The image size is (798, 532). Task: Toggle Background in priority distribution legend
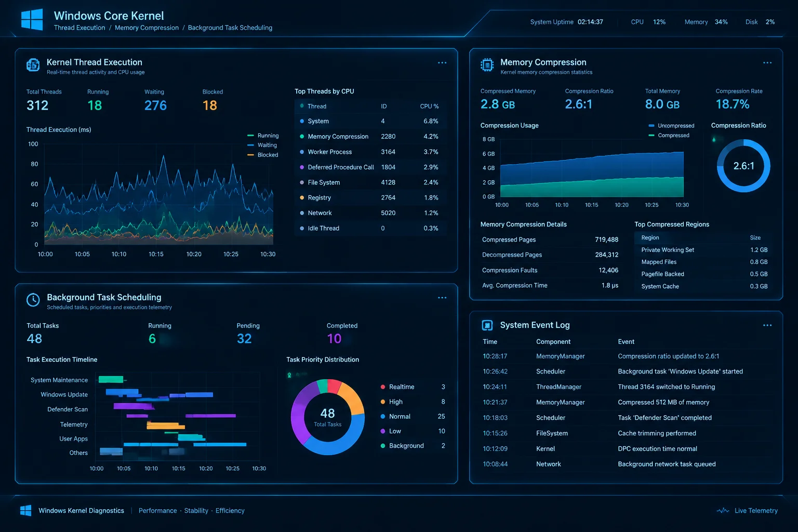413,446
